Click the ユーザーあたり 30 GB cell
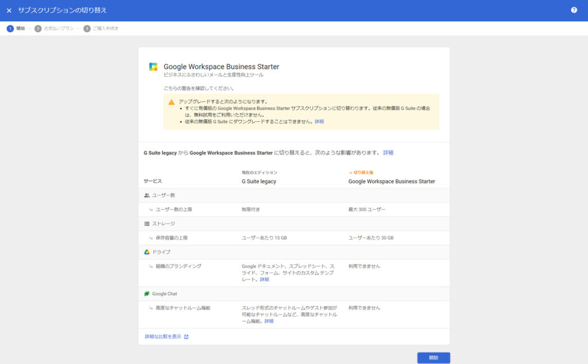The width and height of the screenshot is (588, 364). pyautogui.click(x=371, y=238)
